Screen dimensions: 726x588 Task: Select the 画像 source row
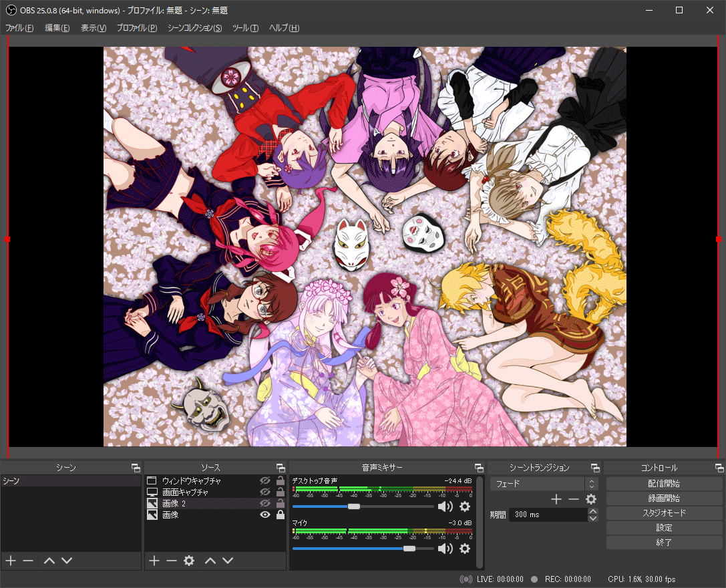pyautogui.click(x=215, y=514)
